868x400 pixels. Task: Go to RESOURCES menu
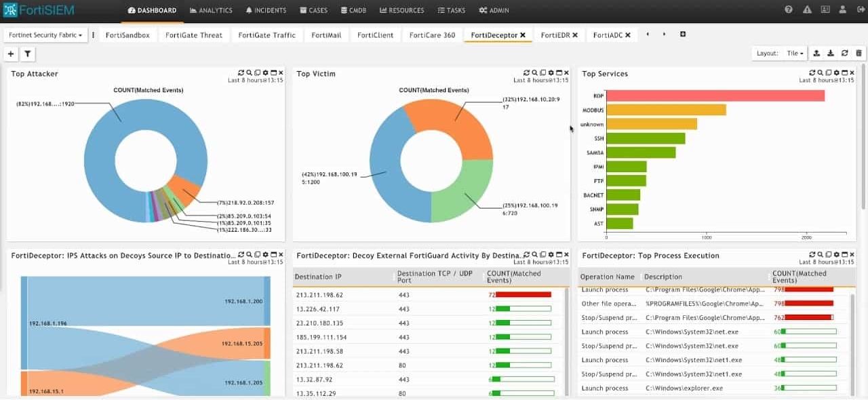click(401, 10)
